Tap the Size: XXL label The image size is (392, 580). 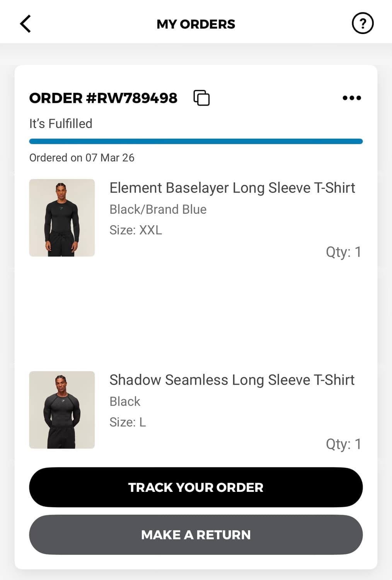[136, 230]
